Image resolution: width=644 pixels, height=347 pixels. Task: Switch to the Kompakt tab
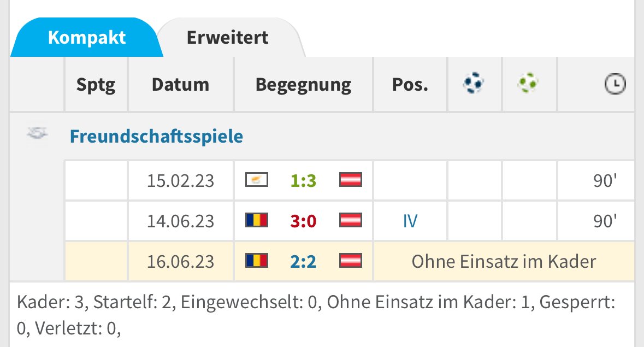86,38
